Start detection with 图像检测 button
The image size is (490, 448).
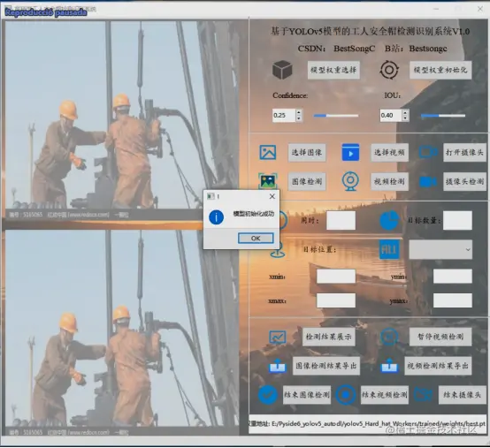pos(307,181)
